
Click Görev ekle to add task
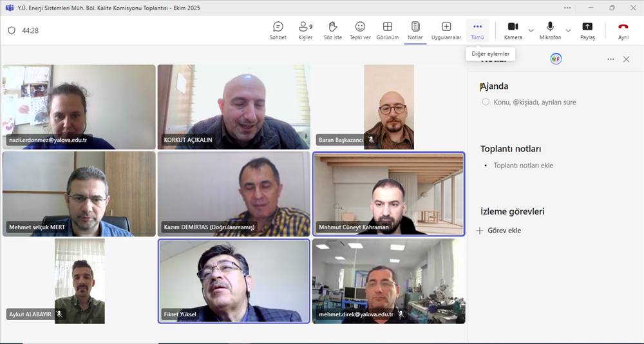click(x=500, y=231)
